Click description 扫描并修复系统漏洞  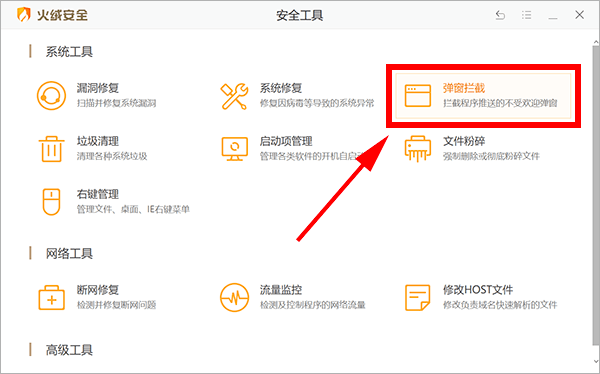[116, 103]
